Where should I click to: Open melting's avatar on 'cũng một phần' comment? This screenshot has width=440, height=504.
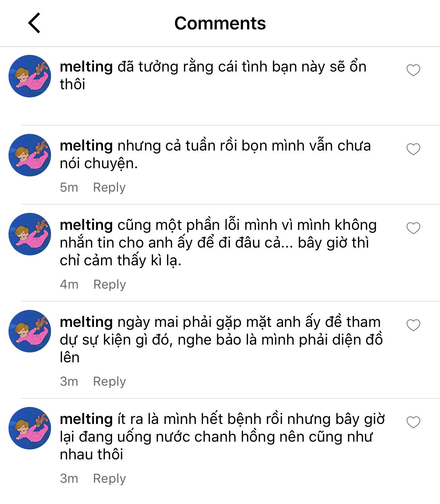tap(30, 234)
